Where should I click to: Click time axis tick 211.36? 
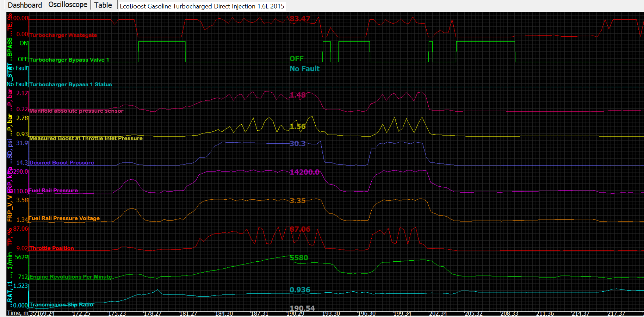coord(545,313)
